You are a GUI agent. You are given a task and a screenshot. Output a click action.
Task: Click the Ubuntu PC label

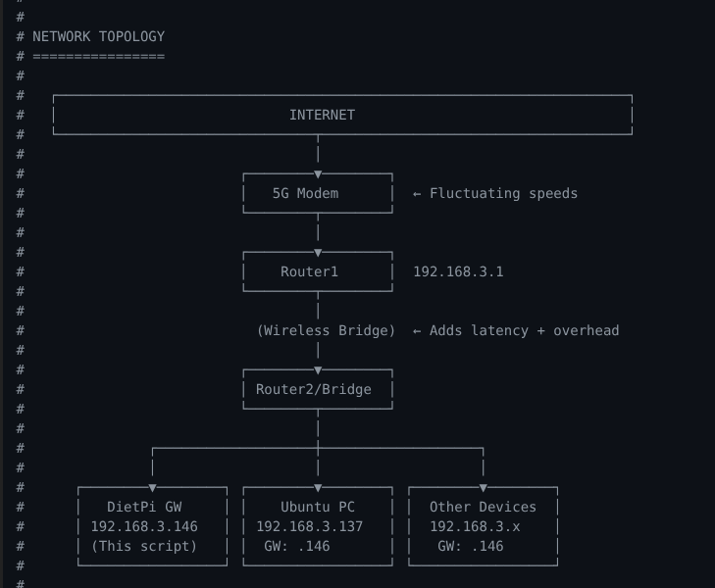click(x=318, y=507)
